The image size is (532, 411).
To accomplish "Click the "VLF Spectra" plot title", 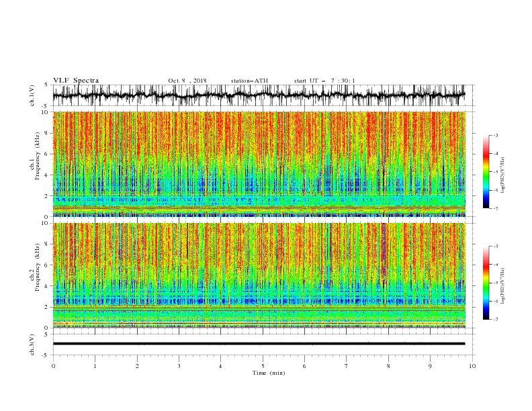I will click(76, 81).
